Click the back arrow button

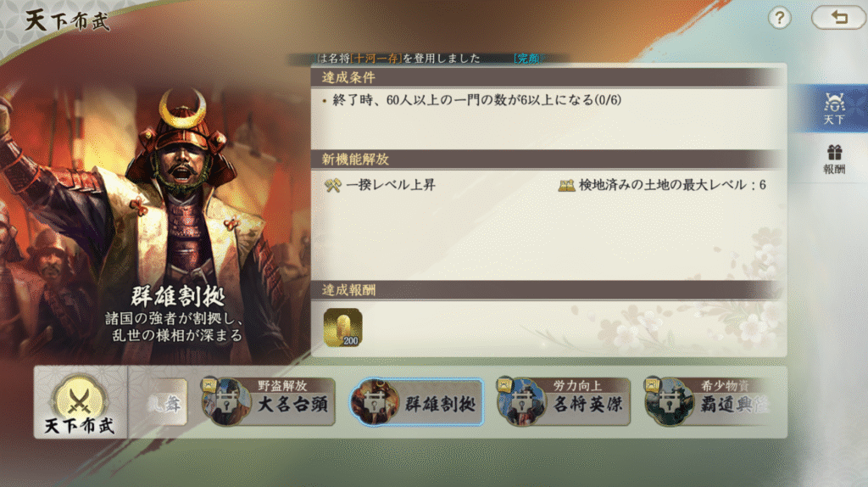pos(838,18)
